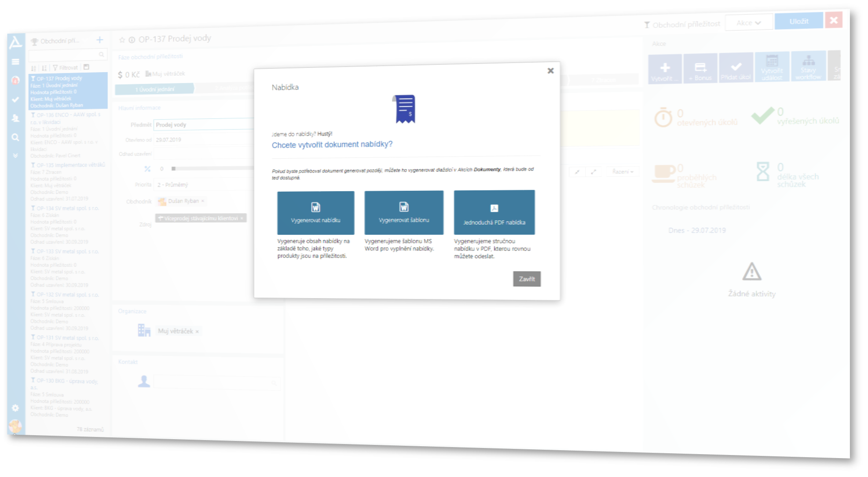This screenshot has width=868, height=477.
Task: Select OP-133 SV metal list item
Action: click(x=68, y=268)
